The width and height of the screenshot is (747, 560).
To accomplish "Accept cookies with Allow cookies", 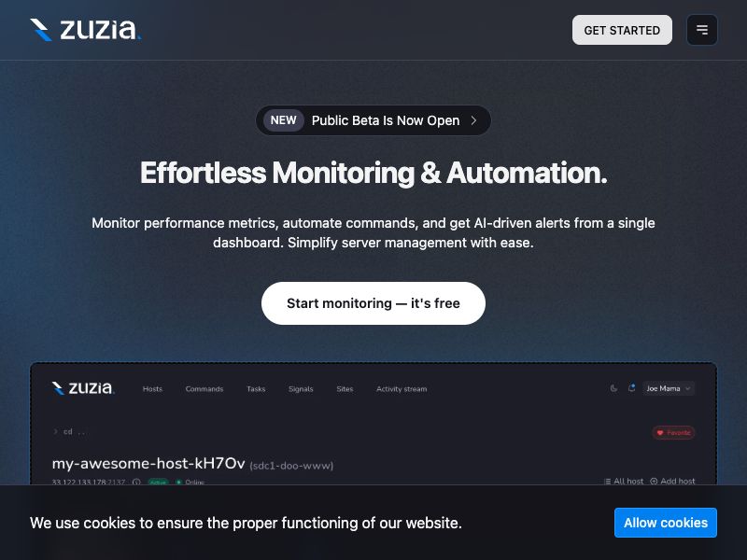I will [666, 523].
